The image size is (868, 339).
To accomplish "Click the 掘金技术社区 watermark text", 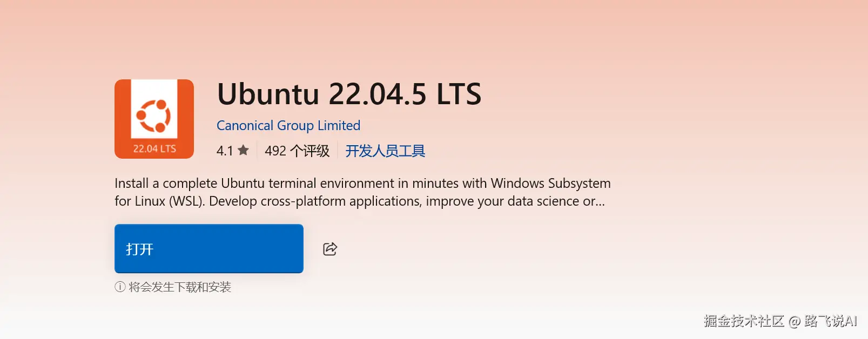I will [744, 321].
